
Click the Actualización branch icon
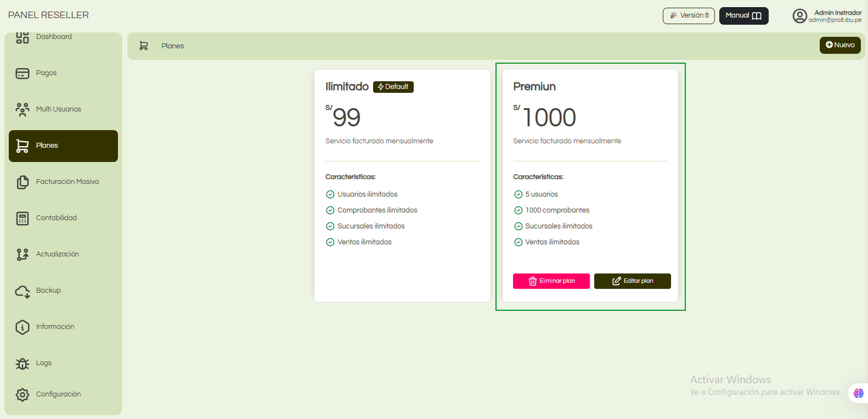(22, 255)
